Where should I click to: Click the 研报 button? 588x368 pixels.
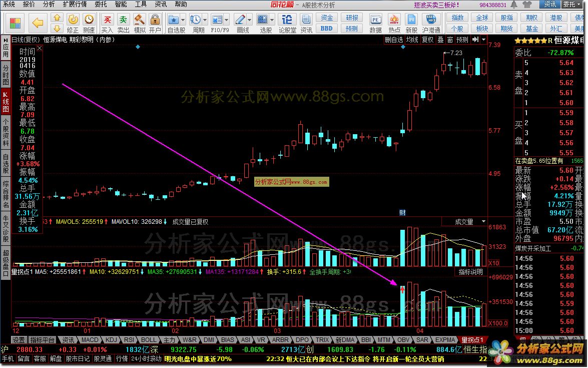point(352,18)
